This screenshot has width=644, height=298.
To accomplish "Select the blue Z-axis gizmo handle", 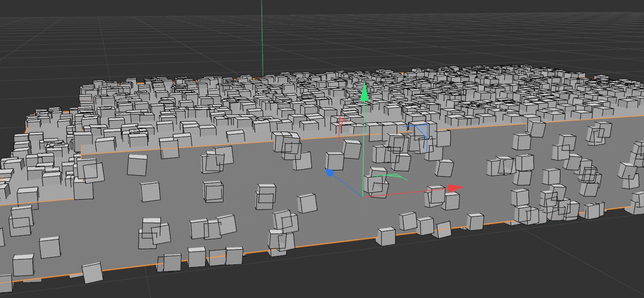I will [330, 173].
